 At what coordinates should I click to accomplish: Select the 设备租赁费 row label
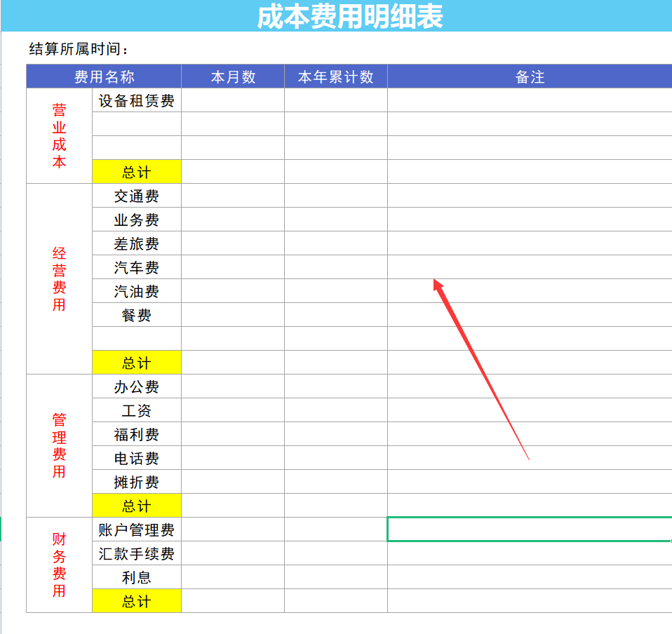coord(136,100)
